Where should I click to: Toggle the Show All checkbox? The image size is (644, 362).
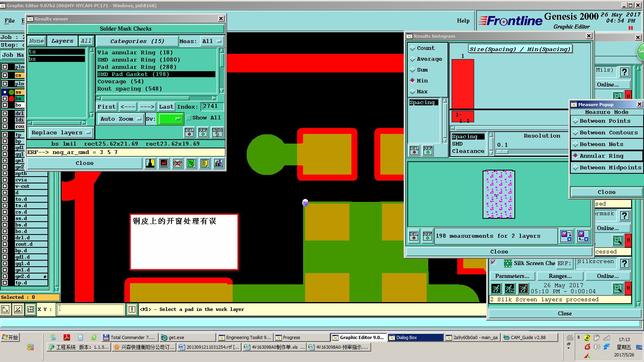point(188,118)
